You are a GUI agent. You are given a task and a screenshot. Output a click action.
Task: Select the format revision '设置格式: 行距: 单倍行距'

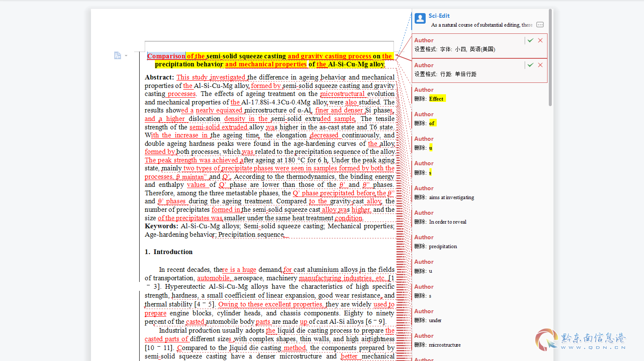pos(479,70)
